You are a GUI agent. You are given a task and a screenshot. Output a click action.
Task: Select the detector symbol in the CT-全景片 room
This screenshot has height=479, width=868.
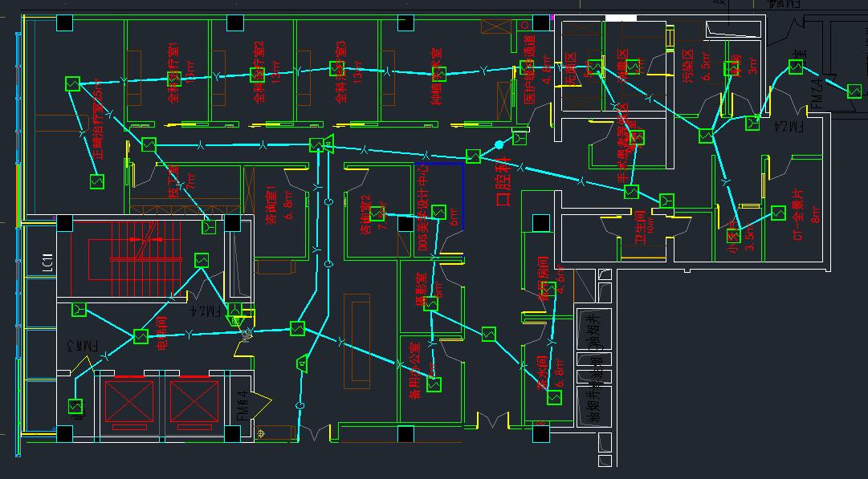click(778, 213)
